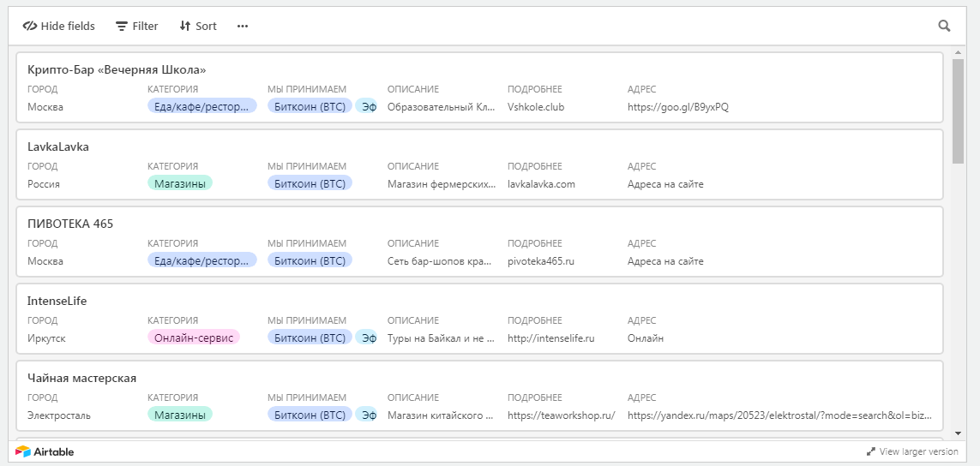Click the search magnifier icon
Viewport: 980px width, 466px height.
click(944, 26)
